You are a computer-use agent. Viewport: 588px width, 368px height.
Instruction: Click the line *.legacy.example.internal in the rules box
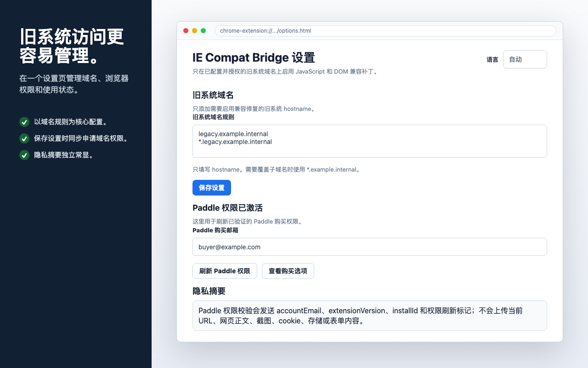[x=235, y=142]
